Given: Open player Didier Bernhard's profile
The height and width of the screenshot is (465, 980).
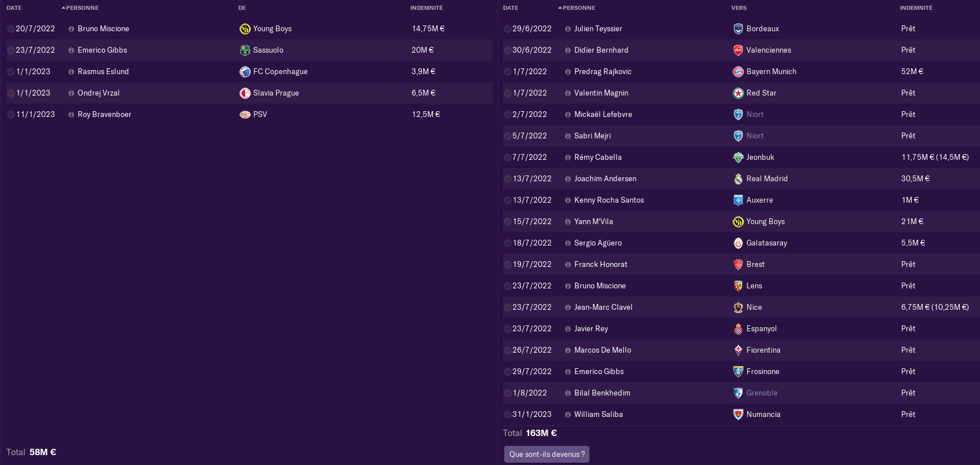Looking at the screenshot, I should tap(601, 50).
